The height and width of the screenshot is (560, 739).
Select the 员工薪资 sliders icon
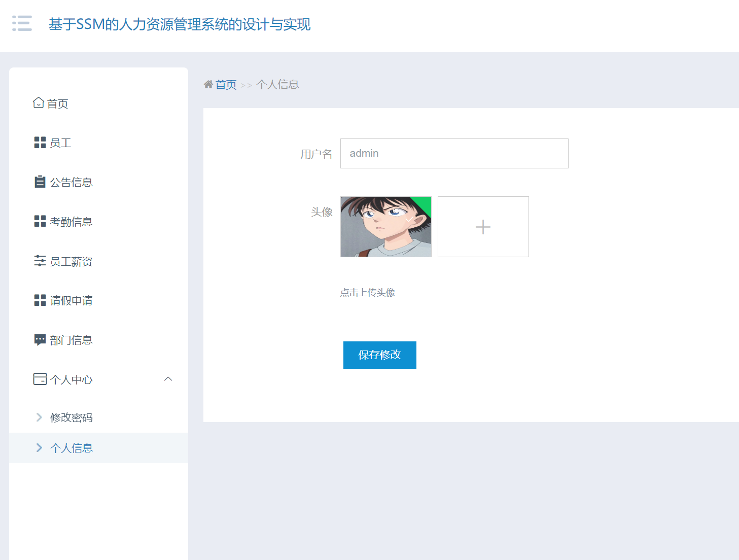pyautogui.click(x=40, y=261)
